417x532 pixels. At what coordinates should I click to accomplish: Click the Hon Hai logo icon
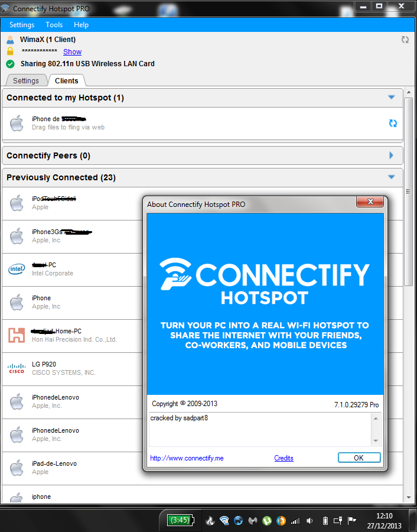coord(17,335)
